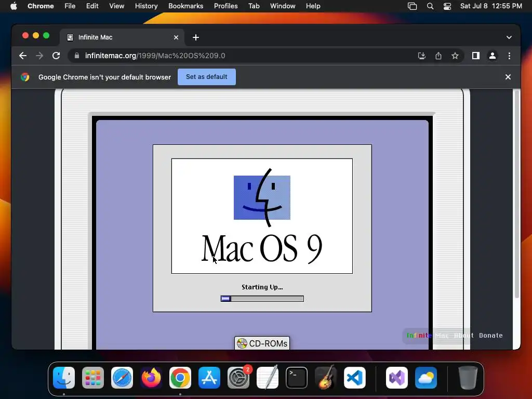Open the Chrome three-dot menu
Viewport: 532px width, 399px height.
[509, 56]
